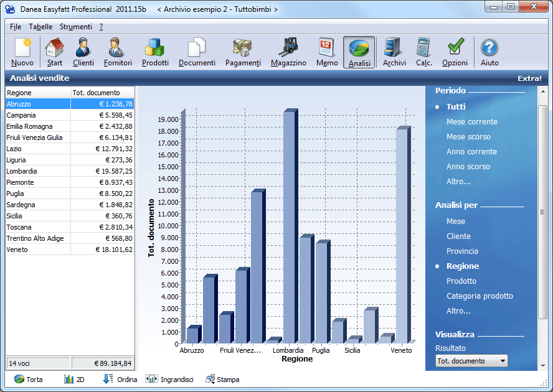Click side panel scroll down arrow

tap(543, 366)
